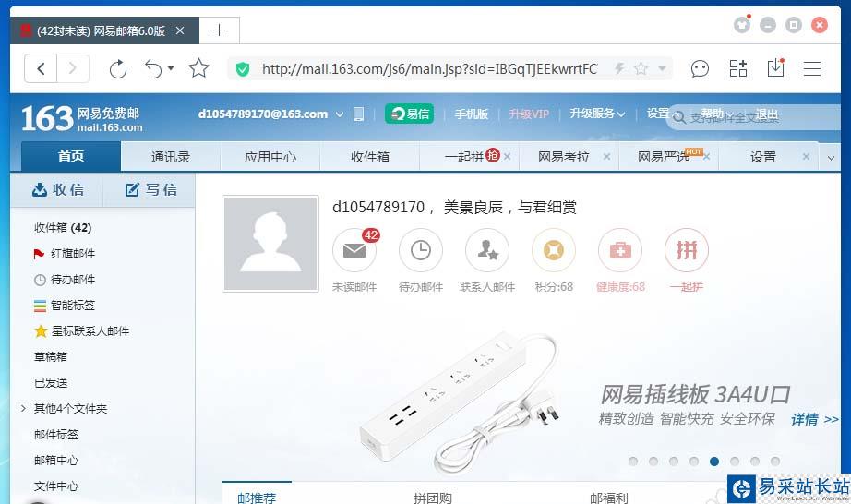Open the 收件箱 tab

click(369, 157)
